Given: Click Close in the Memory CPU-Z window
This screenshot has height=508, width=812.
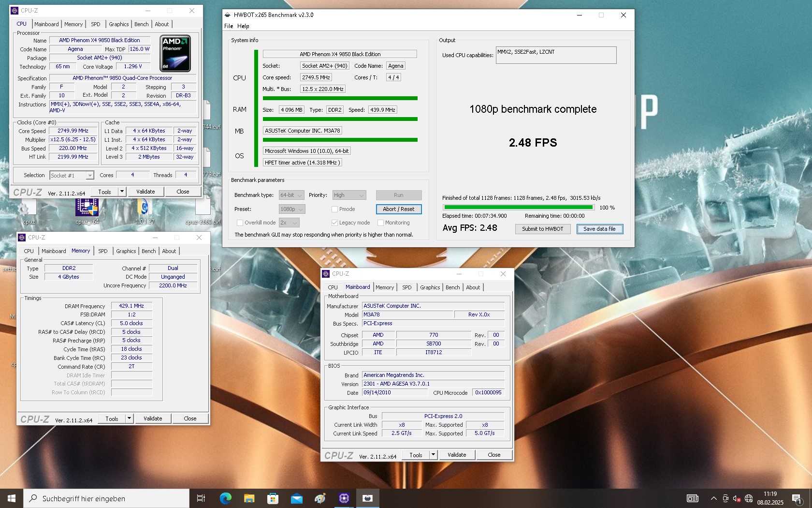Looking at the screenshot, I should [x=190, y=418].
